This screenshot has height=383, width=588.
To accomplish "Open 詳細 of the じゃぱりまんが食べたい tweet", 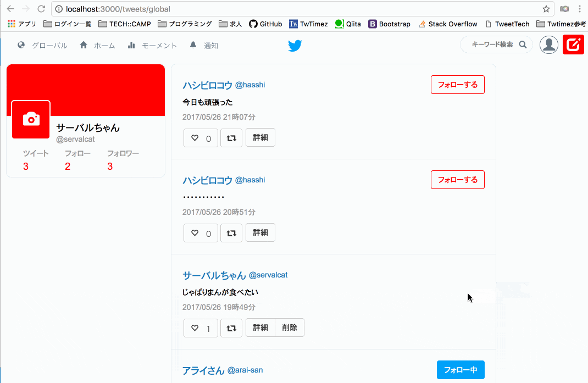I will coord(260,328).
